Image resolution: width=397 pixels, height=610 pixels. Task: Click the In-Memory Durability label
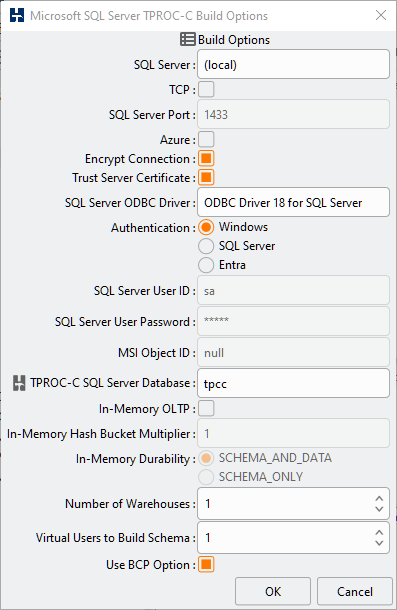point(136,459)
